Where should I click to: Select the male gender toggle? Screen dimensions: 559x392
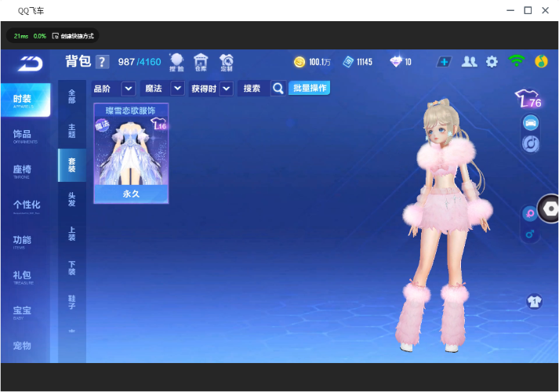530,234
